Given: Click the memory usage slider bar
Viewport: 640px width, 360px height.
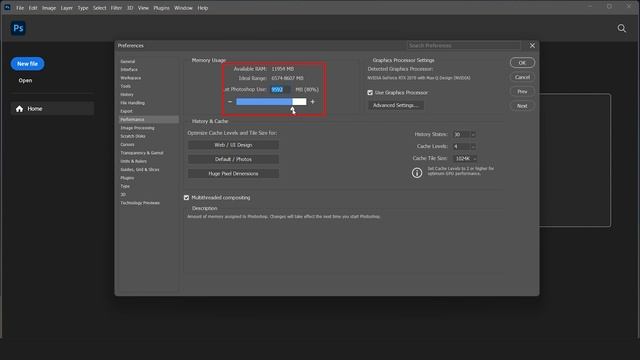Looking at the screenshot, I should 271,102.
